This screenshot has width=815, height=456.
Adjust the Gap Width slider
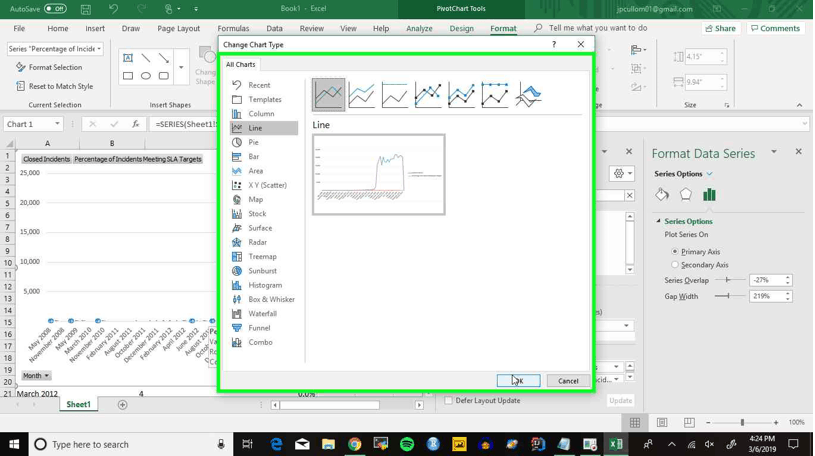pos(728,296)
